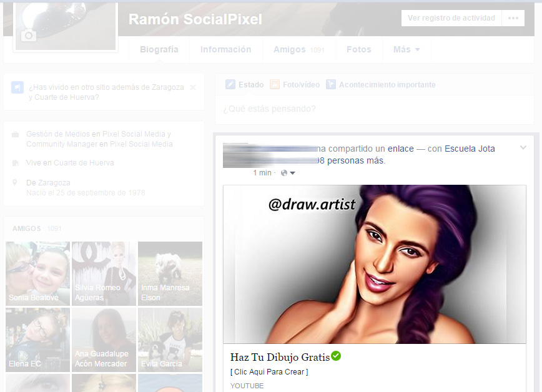Click the birth date text 'Nació el 25 de septiembre de 1978'
The width and height of the screenshot is (542, 392).
pyautogui.click(x=86, y=192)
